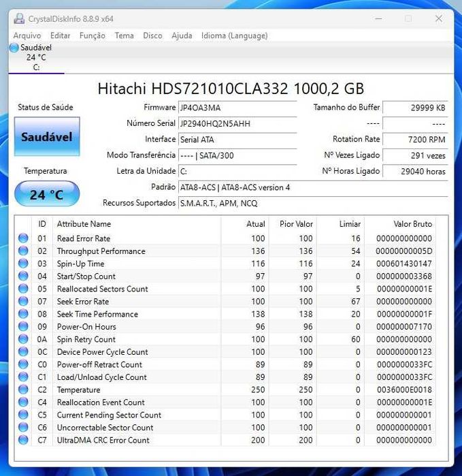This screenshot has height=476, width=462.
Task: Open the Disco menu
Action: (152, 35)
